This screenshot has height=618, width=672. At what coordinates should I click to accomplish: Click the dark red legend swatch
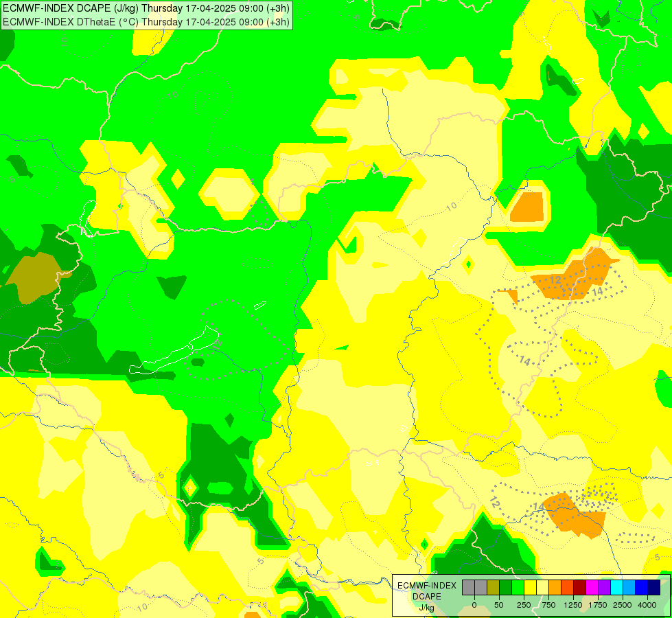click(580, 588)
